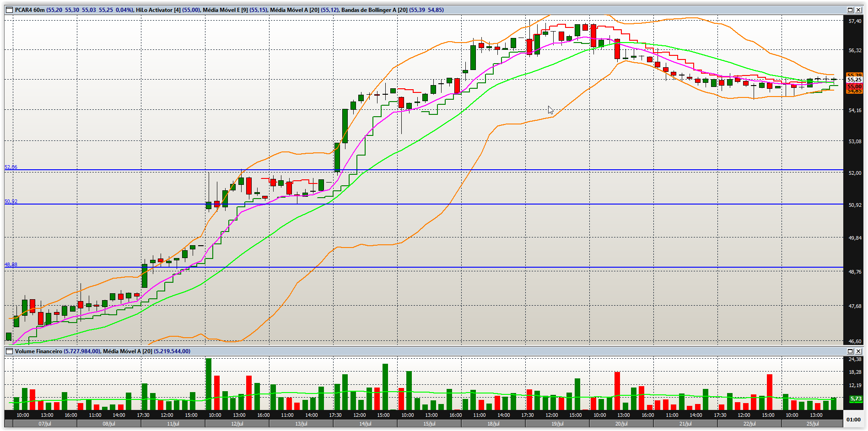Click the 15/jul date segment
Screen dimensions: 868x431
tap(429, 424)
